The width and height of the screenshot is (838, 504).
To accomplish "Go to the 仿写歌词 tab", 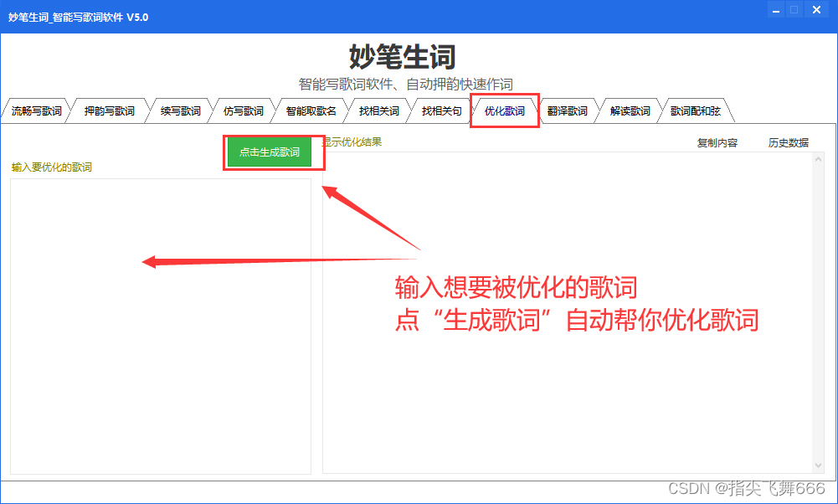I will [243, 111].
